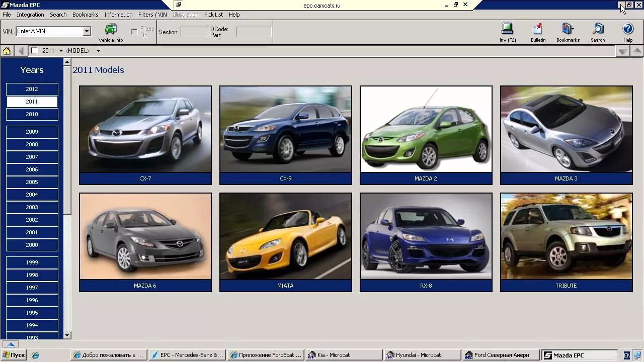Screen dimensions: 644x362
Task: Select year 2012
Action: [32, 89]
